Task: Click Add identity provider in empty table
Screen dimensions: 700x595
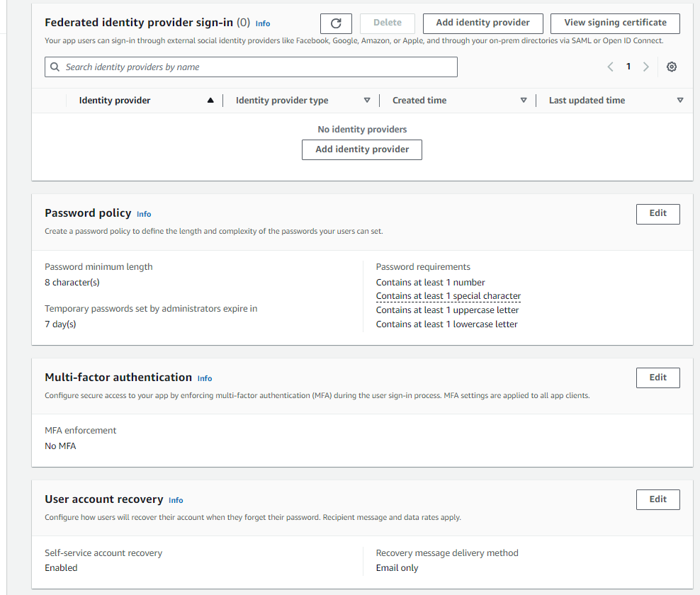Action: click(x=362, y=149)
